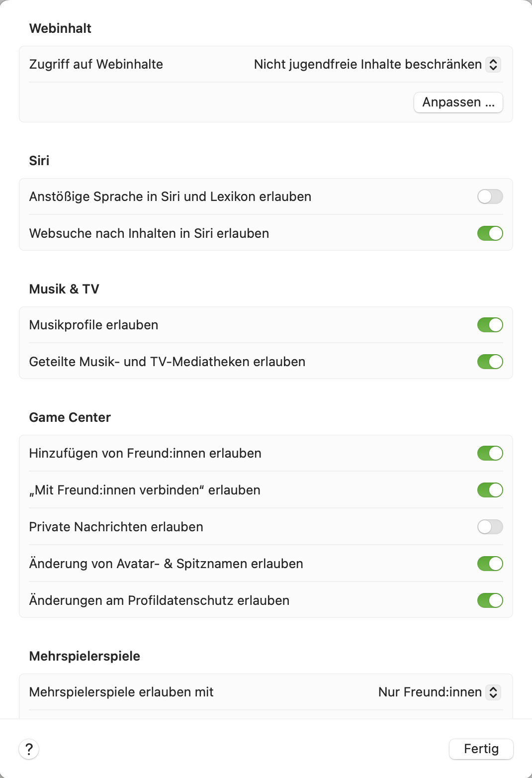Viewport: 532px width, 778px height.
Task: Click the Game Center section heading
Action: pyautogui.click(x=70, y=417)
